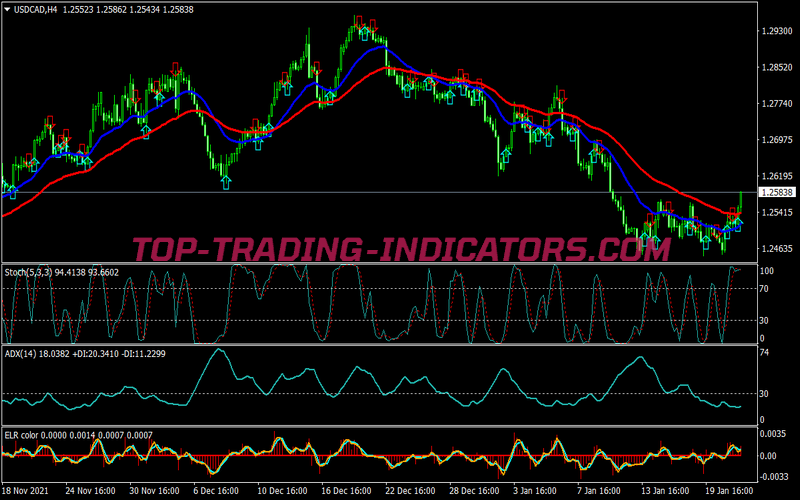Screen dimensions: 800x500
Task: Click the ADX scale level 30
Action: [764, 393]
